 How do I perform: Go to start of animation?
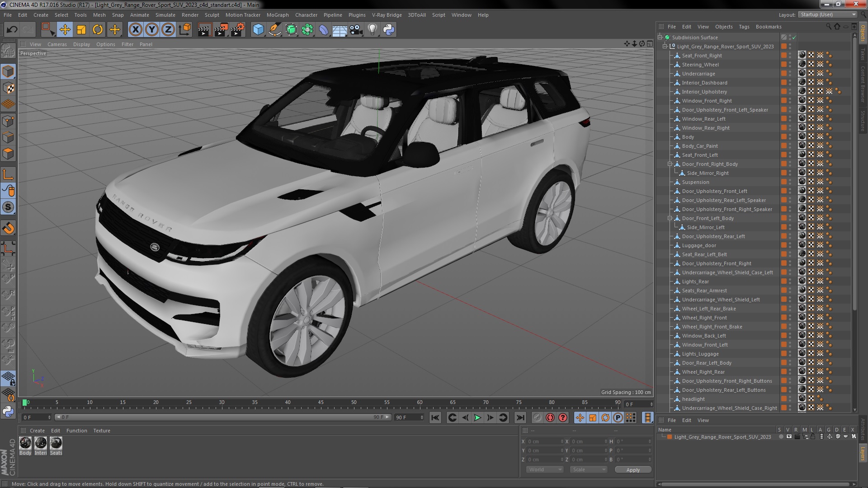click(435, 418)
